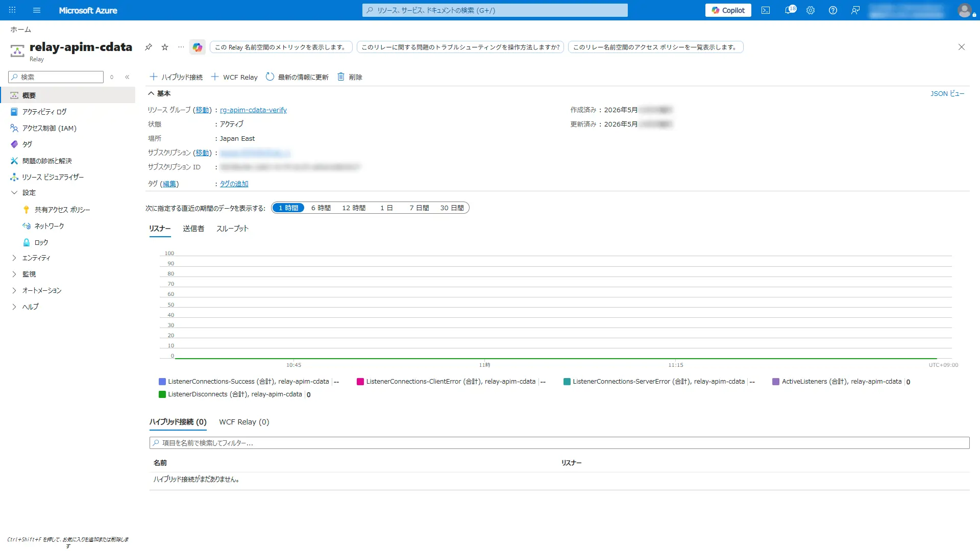Click ListenerConnections-Success legend swatch
The width and height of the screenshot is (980, 551).
click(x=162, y=382)
